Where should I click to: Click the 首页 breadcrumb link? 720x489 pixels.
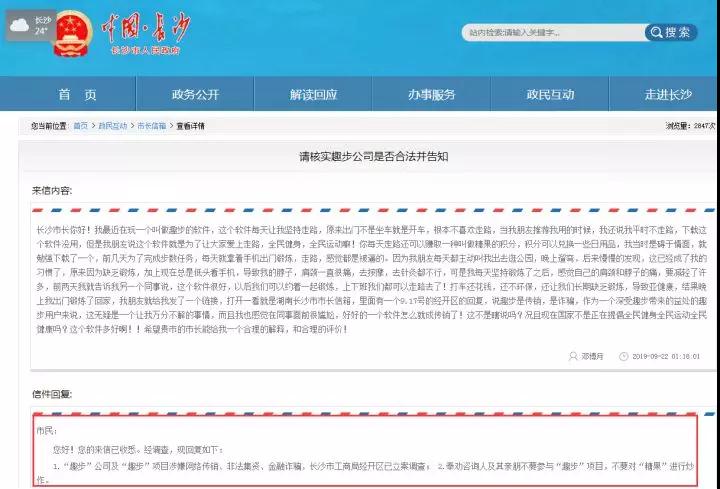click(x=80, y=126)
